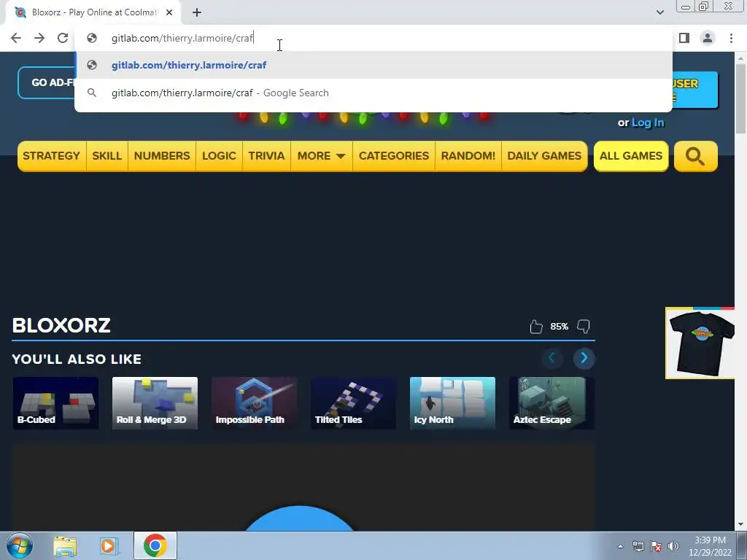Open the Icy North game
This screenshot has height=560, width=747.
pos(452,402)
